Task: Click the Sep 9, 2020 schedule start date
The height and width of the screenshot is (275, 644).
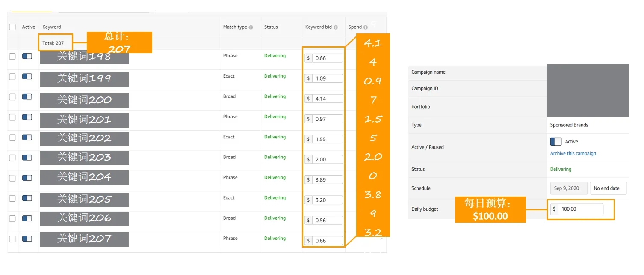Action: (568, 188)
